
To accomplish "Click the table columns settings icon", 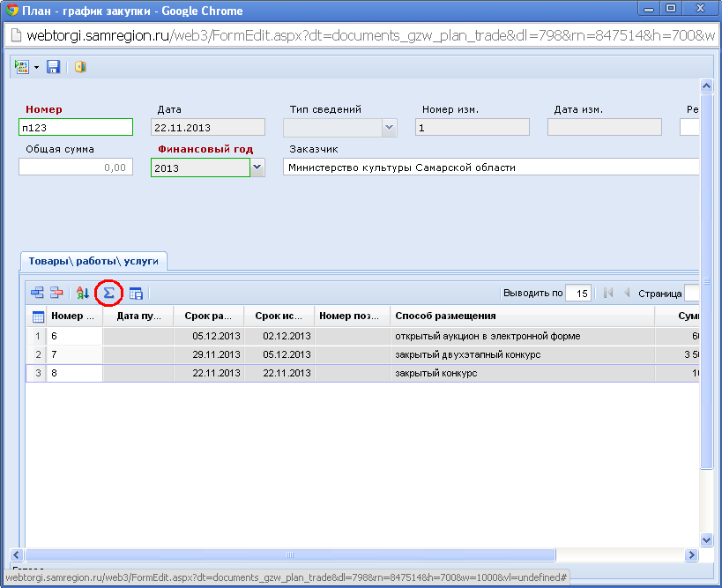I will click(137, 293).
